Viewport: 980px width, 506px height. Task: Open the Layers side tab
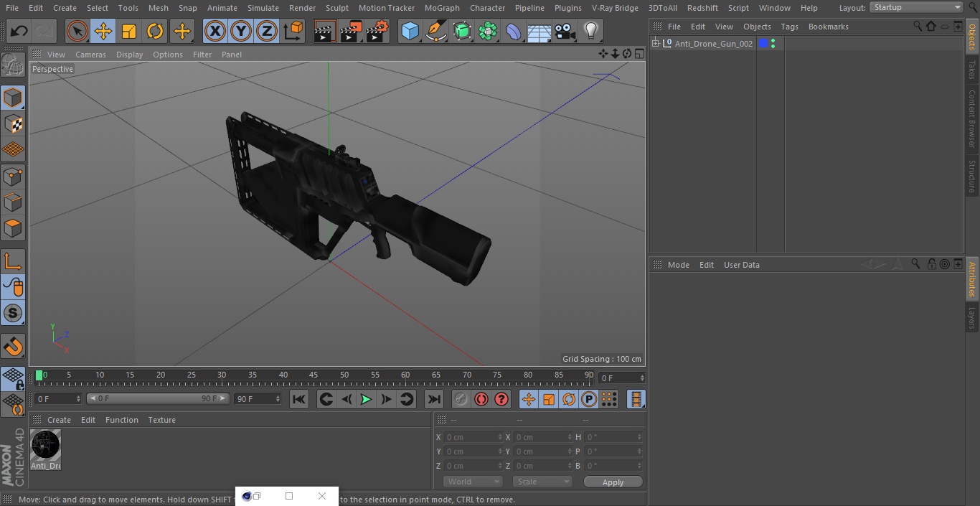coord(972,317)
